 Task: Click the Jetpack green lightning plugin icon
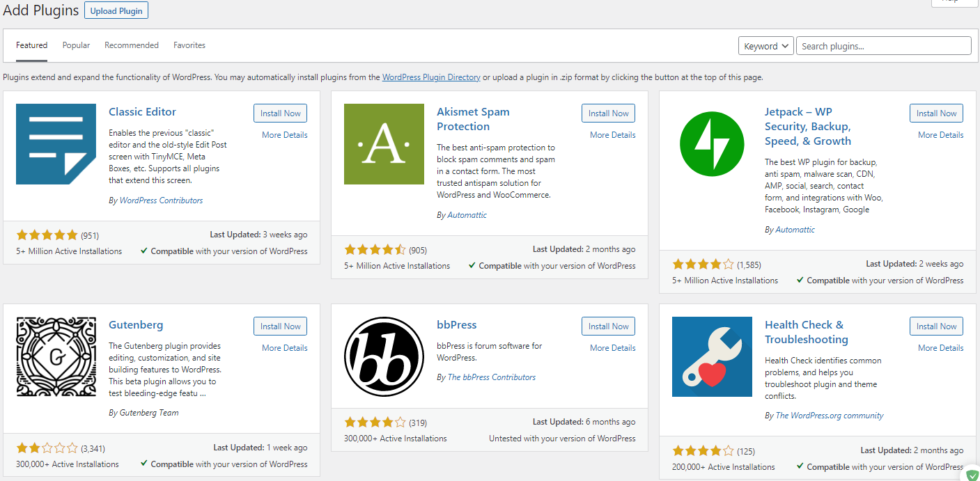[x=712, y=144]
